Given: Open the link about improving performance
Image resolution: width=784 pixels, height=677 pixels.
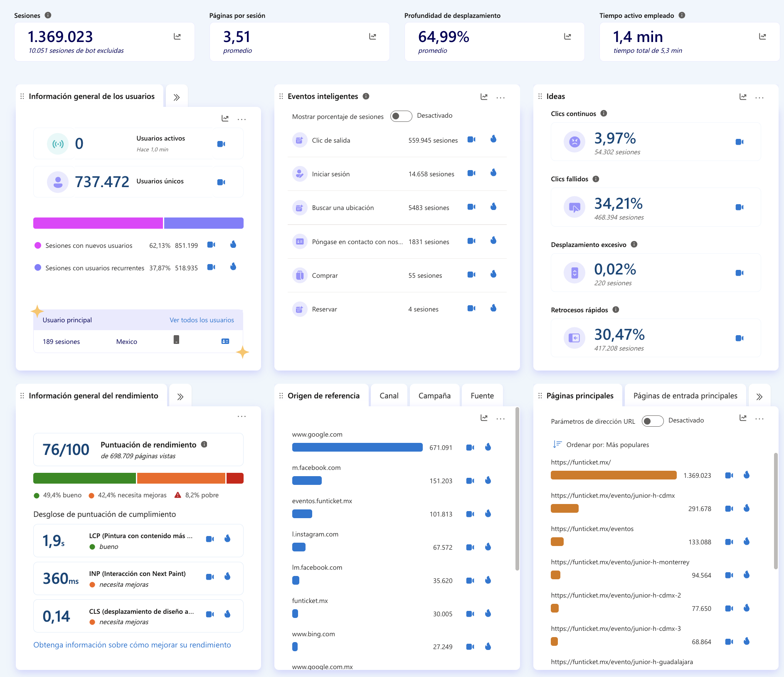Looking at the screenshot, I should point(132,645).
